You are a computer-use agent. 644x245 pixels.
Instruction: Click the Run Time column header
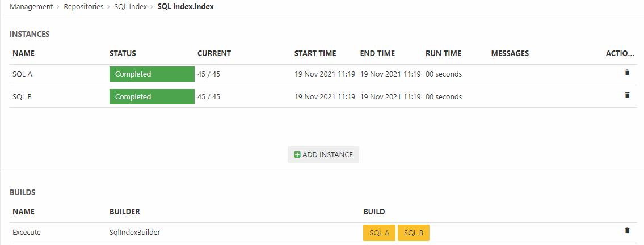coord(443,53)
